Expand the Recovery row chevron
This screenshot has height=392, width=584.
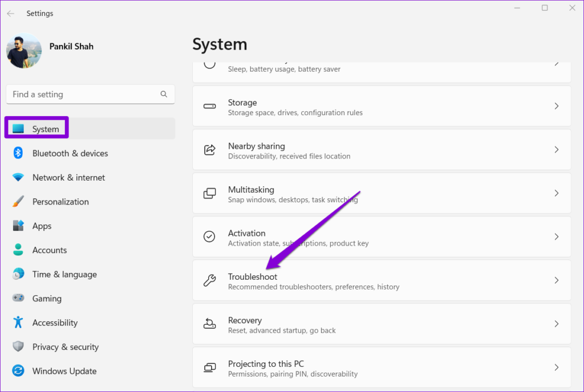click(557, 324)
